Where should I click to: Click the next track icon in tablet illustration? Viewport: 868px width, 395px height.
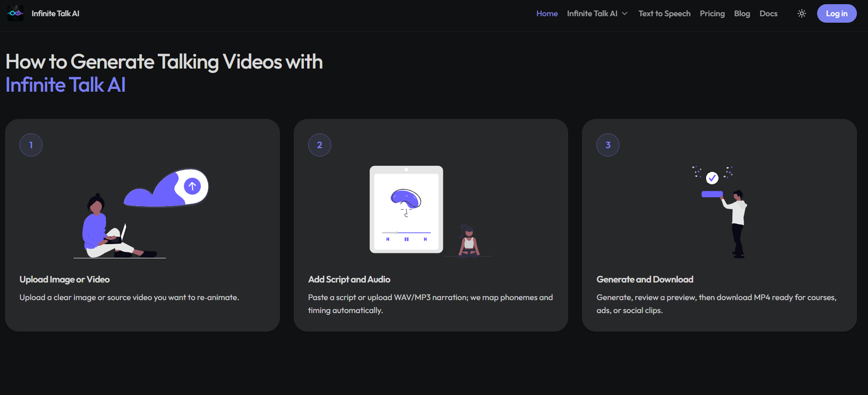(425, 239)
